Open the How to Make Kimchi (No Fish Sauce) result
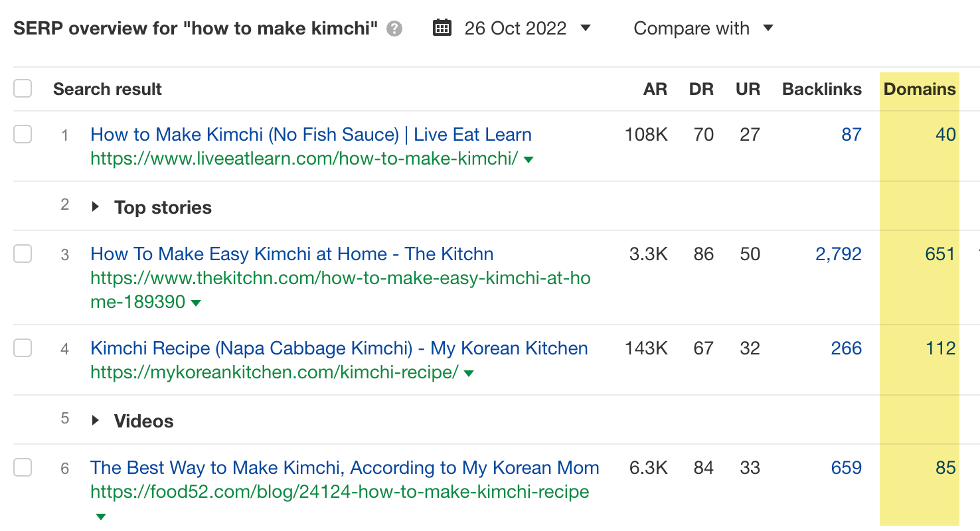This screenshot has height=531, width=980. (x=311, y=134)
